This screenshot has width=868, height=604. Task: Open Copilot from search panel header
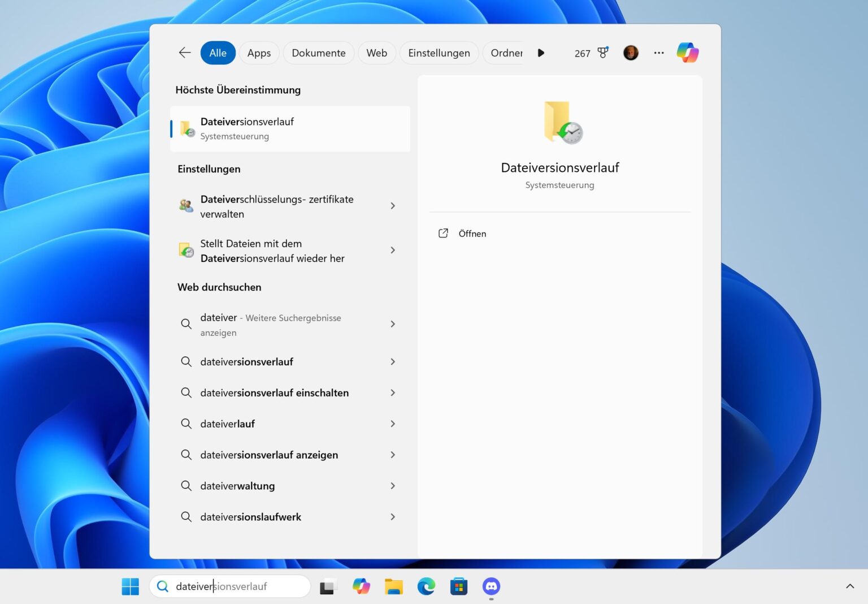pyautogui.click(x=688, y=53)
